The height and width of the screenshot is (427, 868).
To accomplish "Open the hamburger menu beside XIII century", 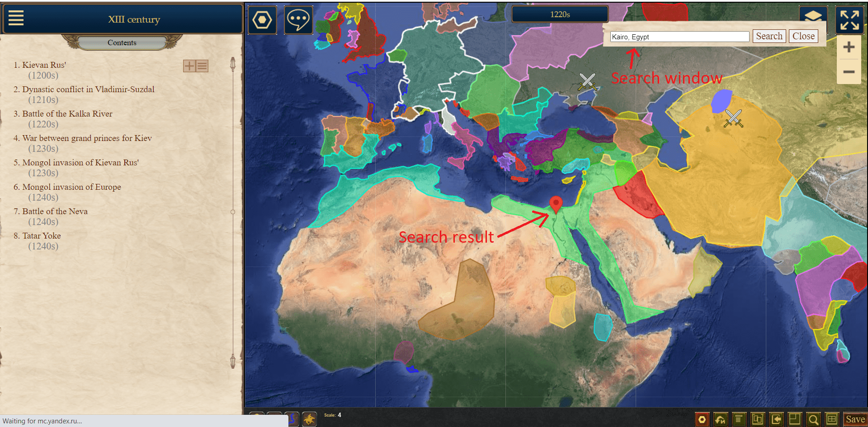I will coord(16,18).
